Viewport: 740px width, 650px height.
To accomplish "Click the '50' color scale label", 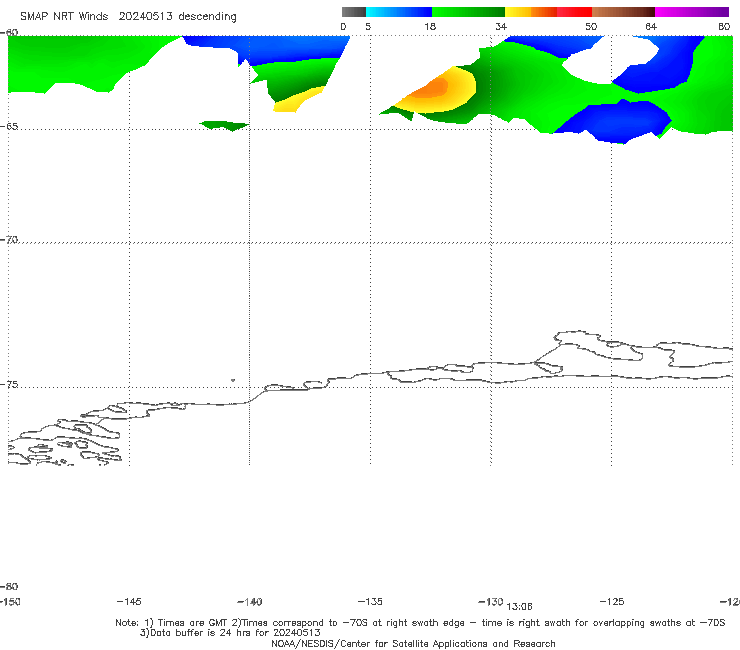I will coord(591,26).
